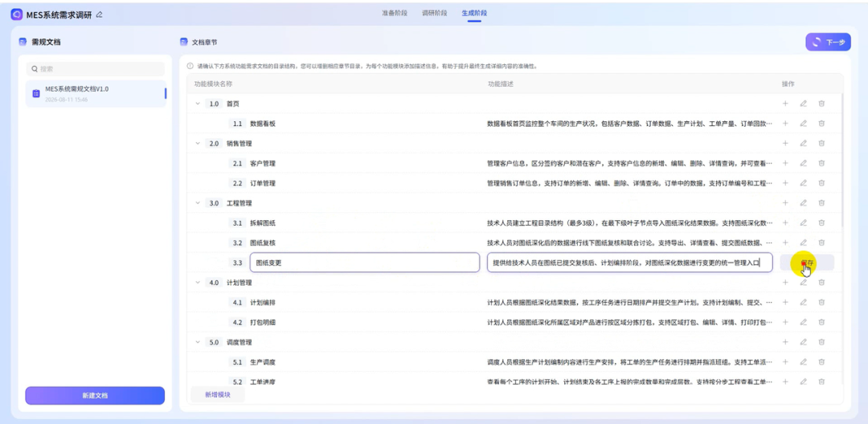The image size is (868, 424).
Task: Edit the 1.1 数据看板 row
Action: pos(803,124)
